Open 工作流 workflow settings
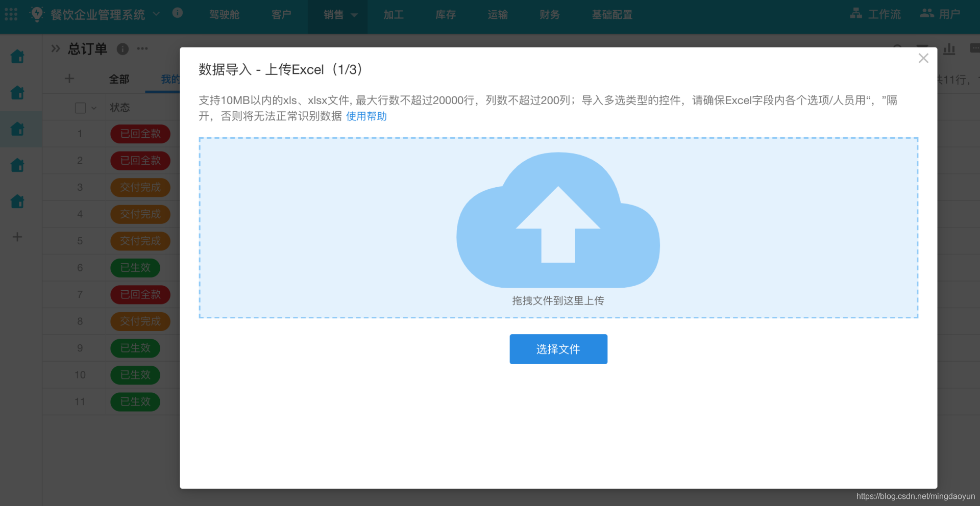 click(875, 14)
